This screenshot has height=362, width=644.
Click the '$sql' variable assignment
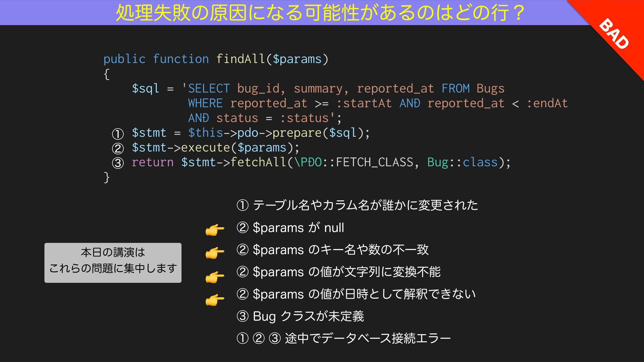(145, 88)
